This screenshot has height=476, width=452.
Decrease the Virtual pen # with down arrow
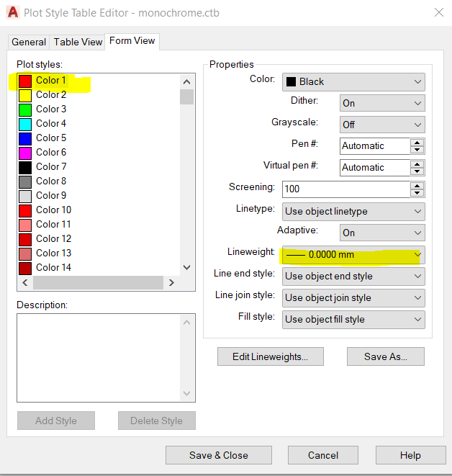[417, 171]
